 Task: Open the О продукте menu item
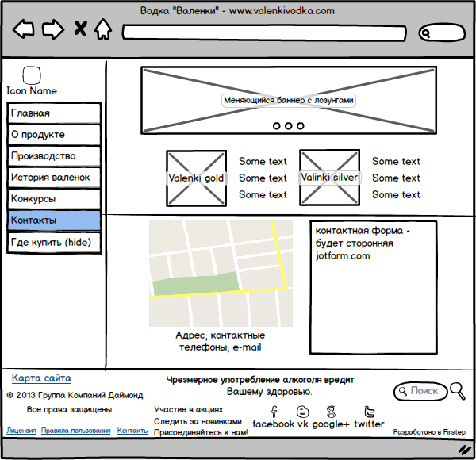54,134
